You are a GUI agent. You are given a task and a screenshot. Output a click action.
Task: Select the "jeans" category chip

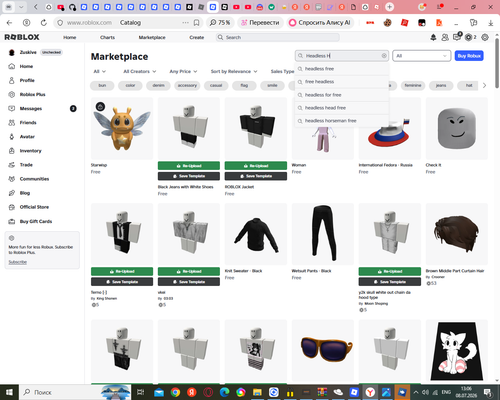(441, 86)
